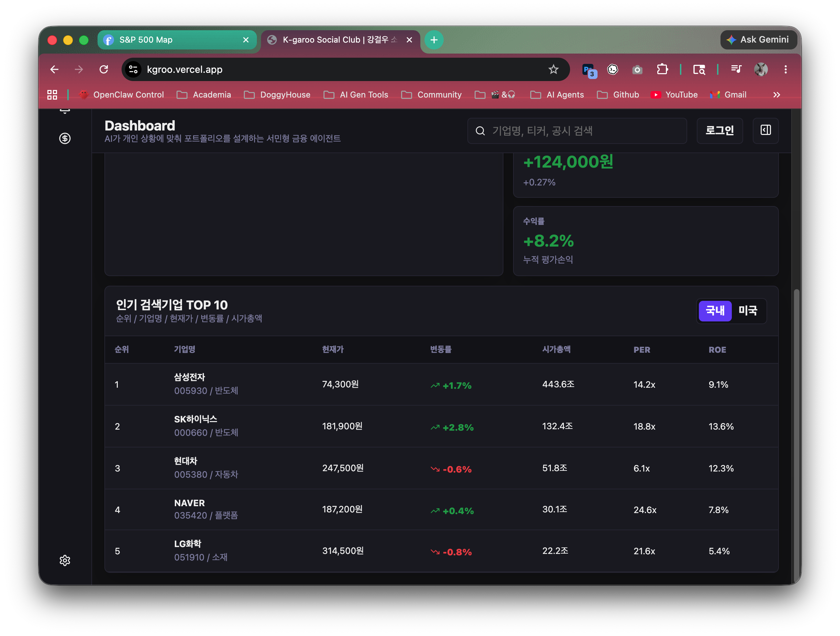
Task: Click the 변동률 column header
Action: 441,350
